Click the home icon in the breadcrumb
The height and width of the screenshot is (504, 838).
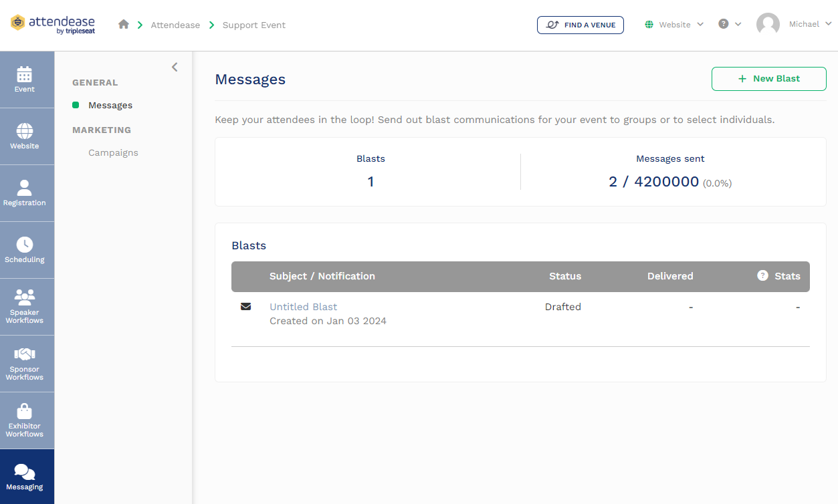123,23
